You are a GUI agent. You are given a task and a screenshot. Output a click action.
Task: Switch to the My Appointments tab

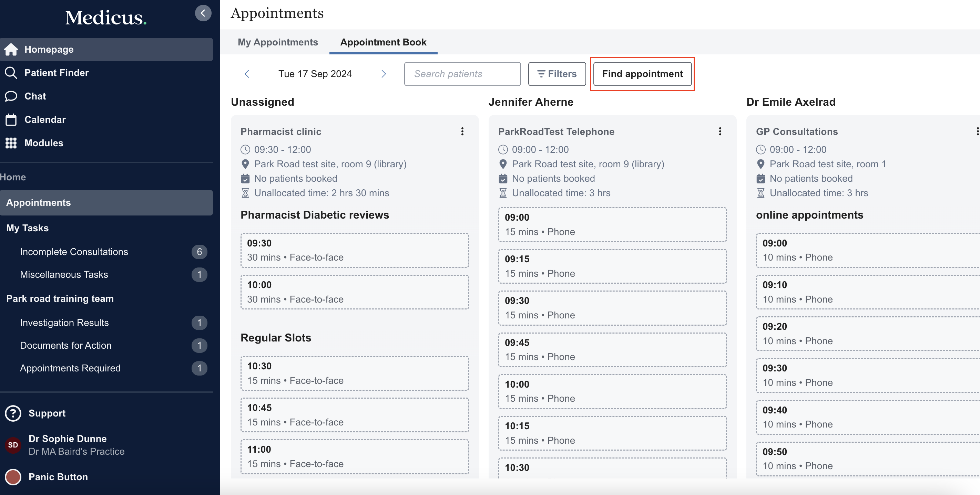pos(278,42)
